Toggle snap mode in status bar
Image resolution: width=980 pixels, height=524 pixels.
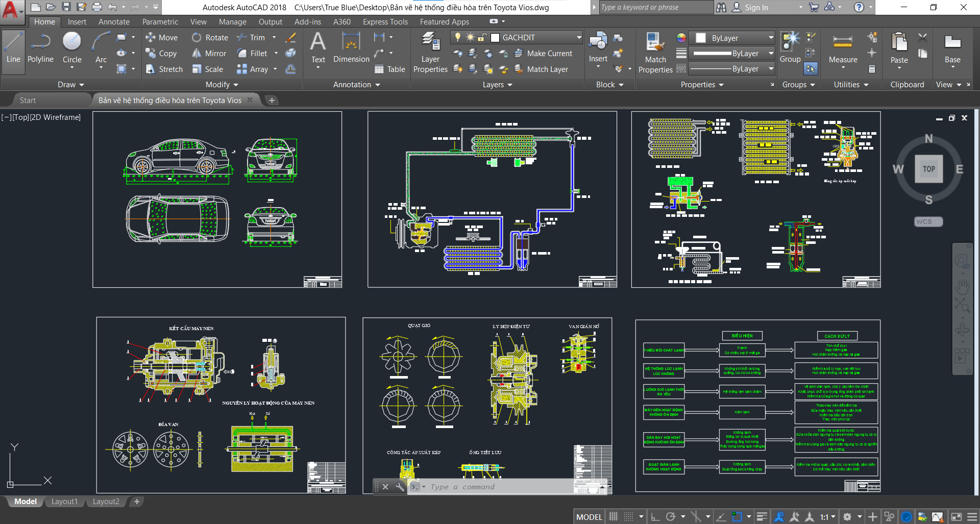pyautogui.click(x=629, y=516)
